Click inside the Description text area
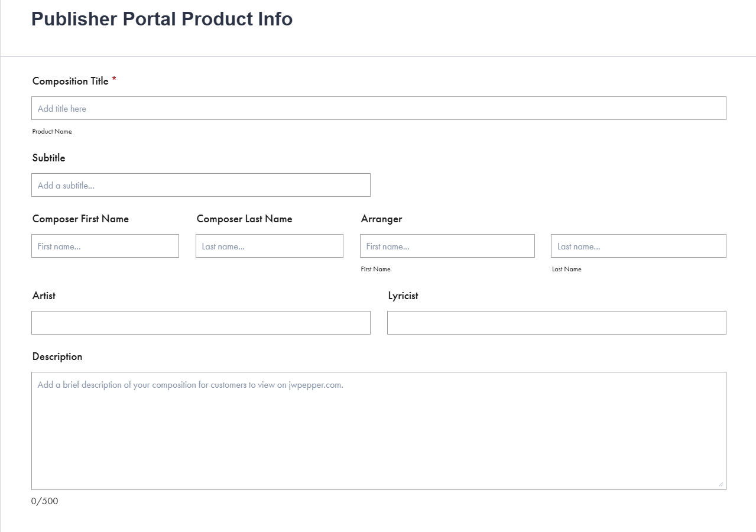Screen dimensions: 756x532 click(378, 430)
